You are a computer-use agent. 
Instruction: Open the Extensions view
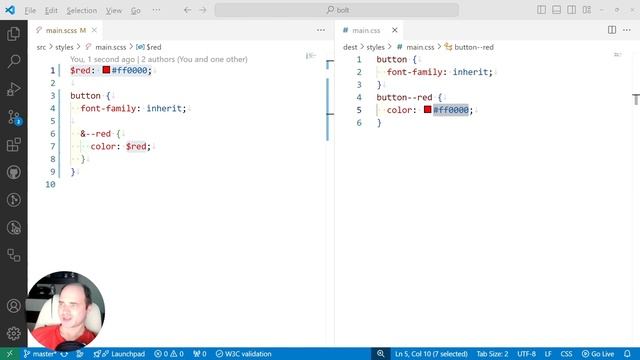point(13,144)
